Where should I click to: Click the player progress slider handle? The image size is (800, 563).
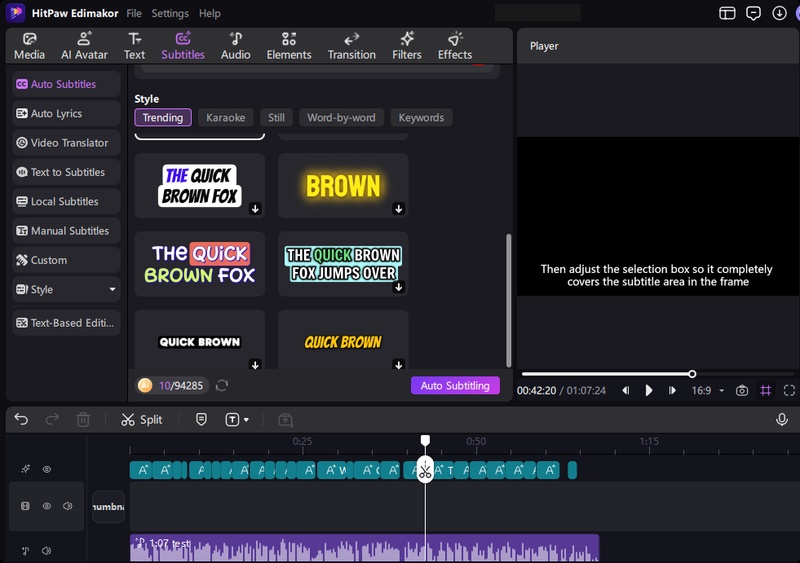pos(692,374)
